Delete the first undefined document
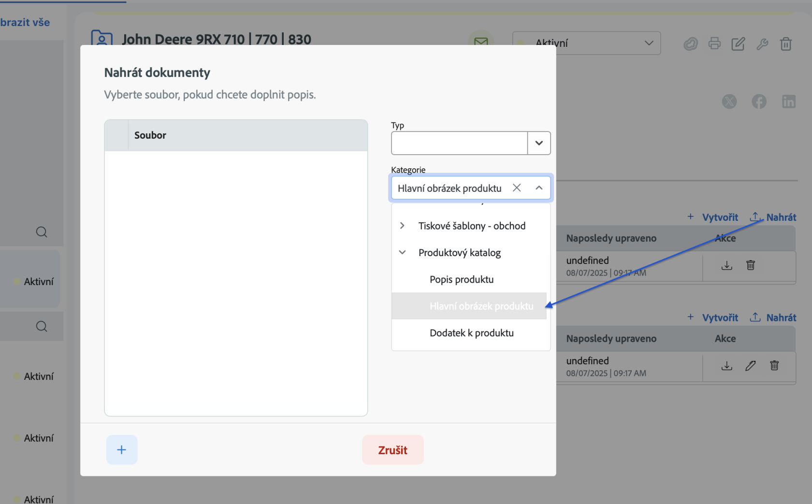The width and height of the screenshot is (812, 504). pos(751,265)
